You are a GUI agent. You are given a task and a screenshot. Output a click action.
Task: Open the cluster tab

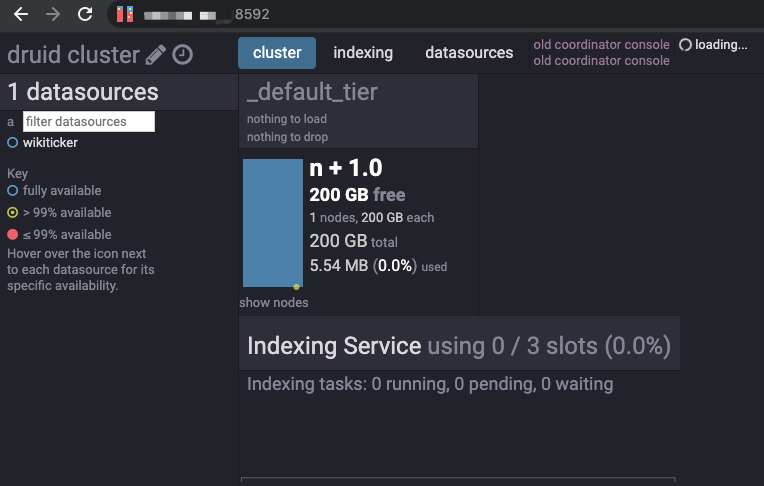tap(277, 53)
